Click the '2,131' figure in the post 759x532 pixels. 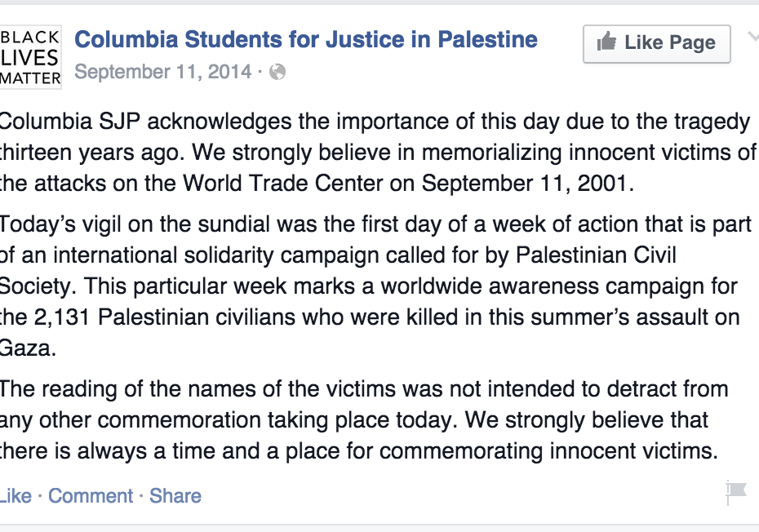coord(62,317)
